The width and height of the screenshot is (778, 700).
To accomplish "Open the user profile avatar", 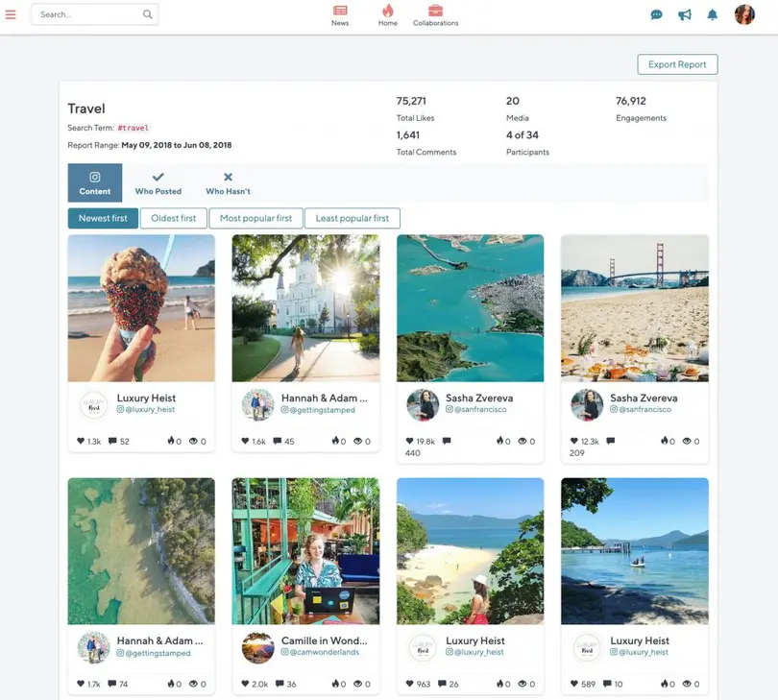I will [744, 14].
